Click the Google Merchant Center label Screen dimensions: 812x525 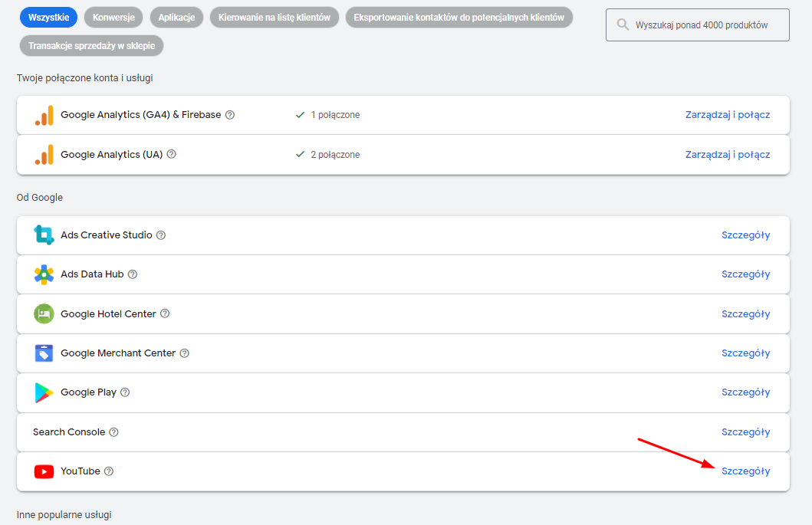coord(118,353)
